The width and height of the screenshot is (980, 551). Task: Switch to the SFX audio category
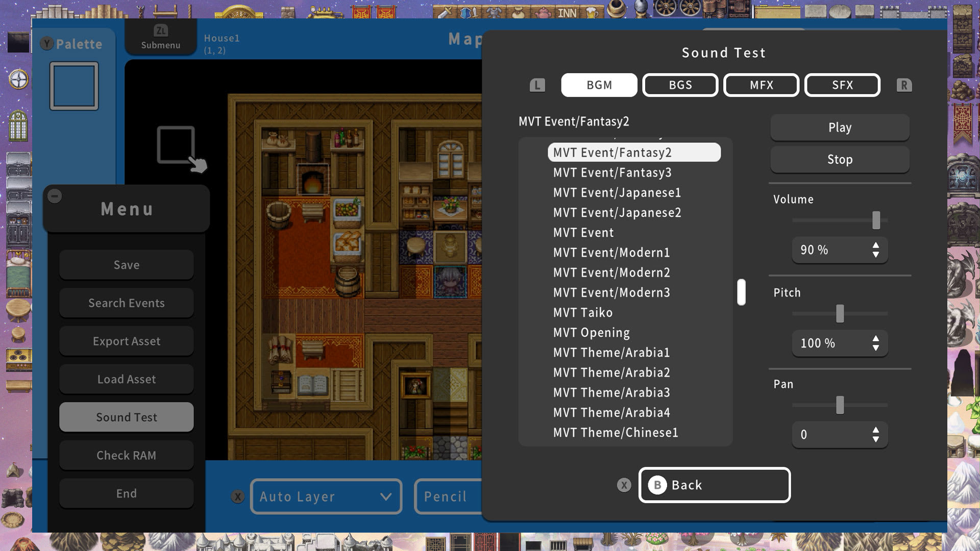[x=842, y=85]
